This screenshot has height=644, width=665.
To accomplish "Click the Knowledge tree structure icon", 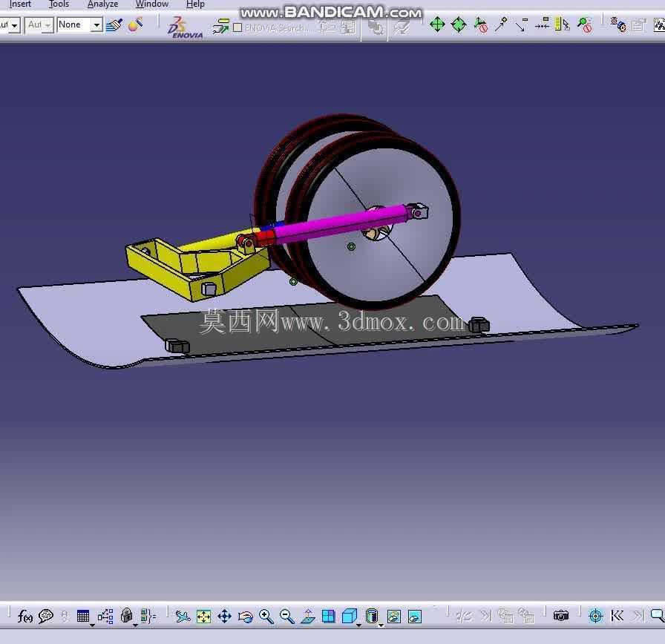I will click(x=105, y=616).
